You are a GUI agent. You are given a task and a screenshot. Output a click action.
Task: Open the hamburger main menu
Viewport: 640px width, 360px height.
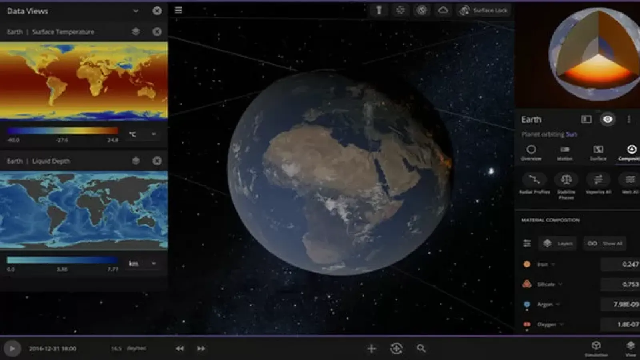click(178, 10)
